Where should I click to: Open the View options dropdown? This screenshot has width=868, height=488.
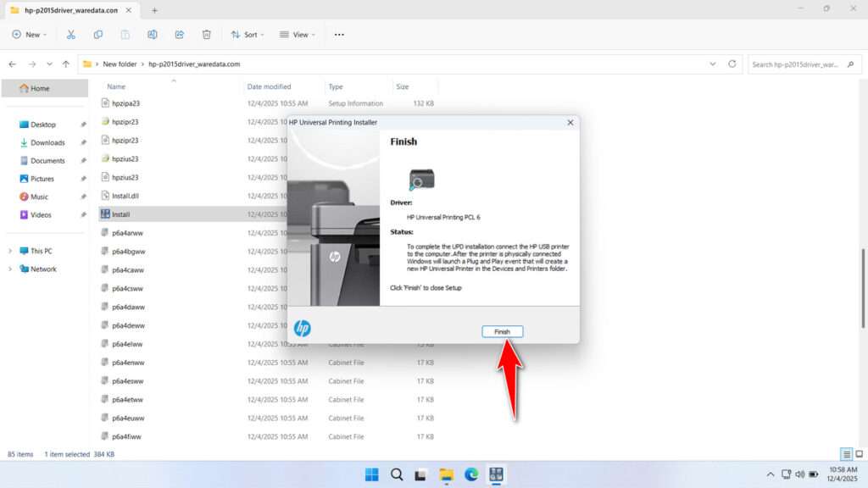(x=298, y=34)
